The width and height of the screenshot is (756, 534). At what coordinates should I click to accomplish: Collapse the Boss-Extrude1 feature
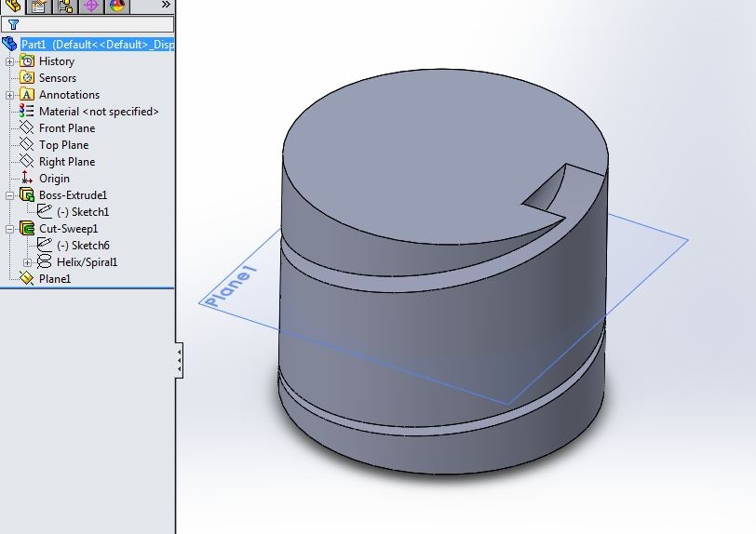(x=9, y=195)
